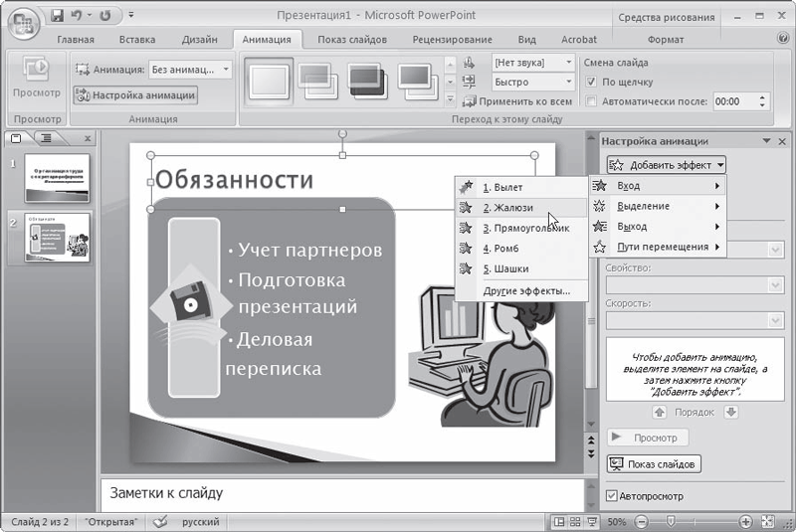Click the 00:00 time input field
The width and height of the screenshot is (796, 532).
(x=734, y=101)
